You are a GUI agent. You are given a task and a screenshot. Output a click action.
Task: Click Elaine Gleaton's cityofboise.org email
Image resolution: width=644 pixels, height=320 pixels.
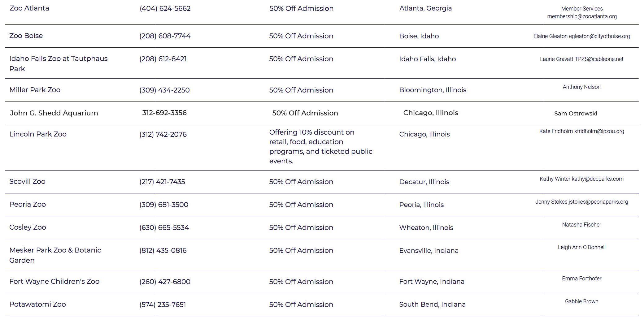pyautogui.click(x=599, y=36)
